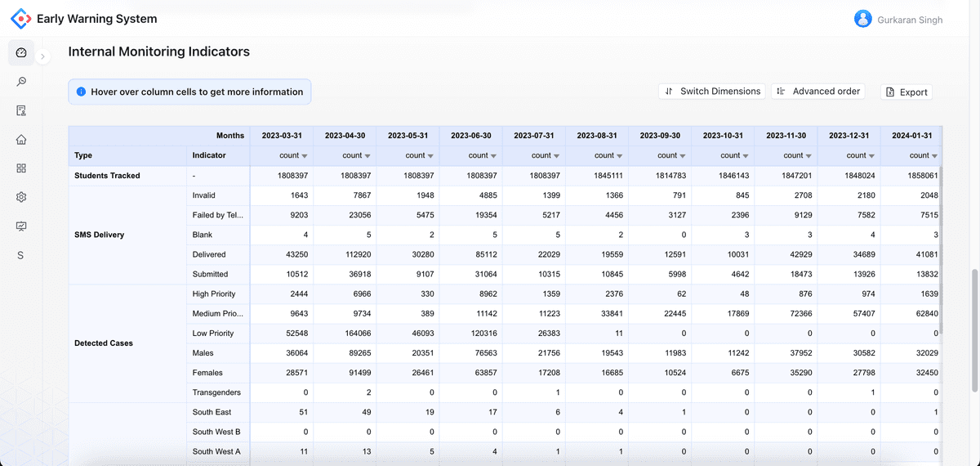The height and width of the screenshot is (466, 980).
Task: Click the monitor presentation sidebar icon
Action: (x=21, y=226)
